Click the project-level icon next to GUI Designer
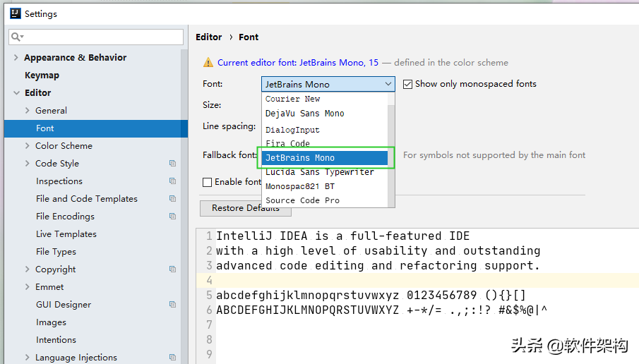 (172, 305)
